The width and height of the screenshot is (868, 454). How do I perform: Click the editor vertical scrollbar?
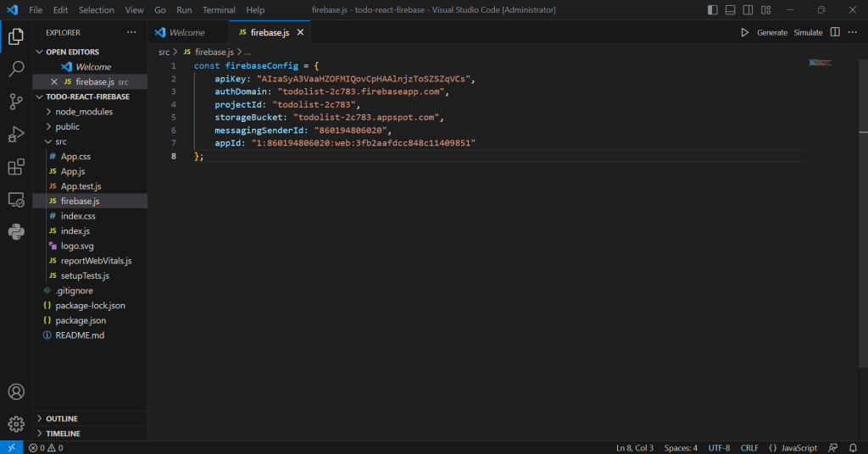(863, 213)
